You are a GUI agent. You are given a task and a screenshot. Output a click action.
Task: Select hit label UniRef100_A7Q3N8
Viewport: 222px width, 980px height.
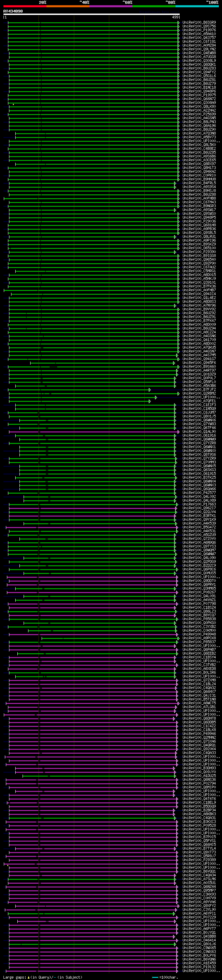pos(199,133)
